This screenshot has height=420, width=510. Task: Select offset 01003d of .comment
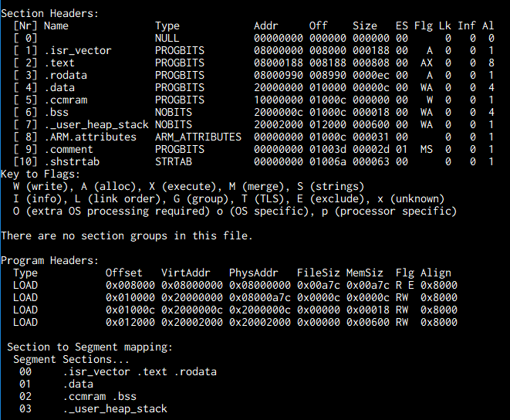click(x=328, y=150)
